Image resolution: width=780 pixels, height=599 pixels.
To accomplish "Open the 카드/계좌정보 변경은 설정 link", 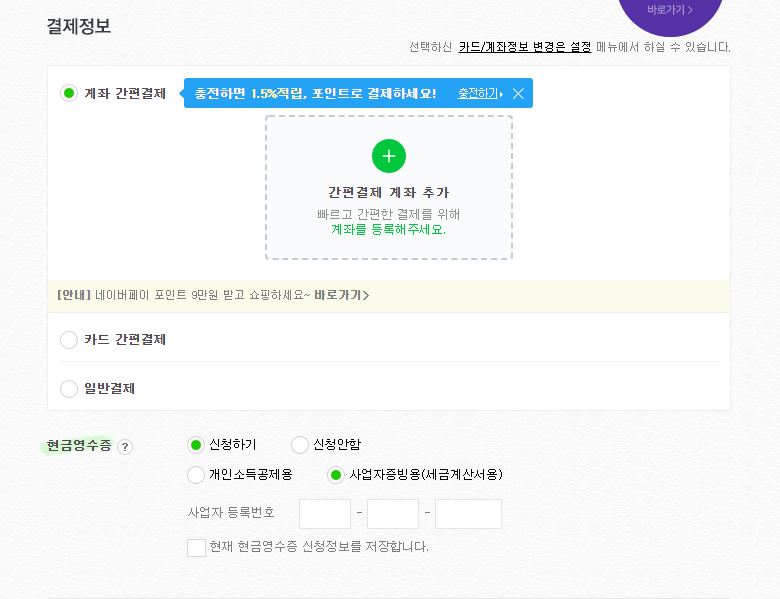I will [525, 47].
